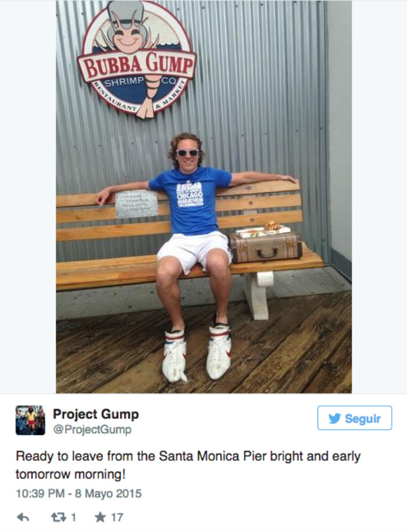Click the favorites count number 17
The width and height of the screenshot is (407, 532).
click(116, 517)
